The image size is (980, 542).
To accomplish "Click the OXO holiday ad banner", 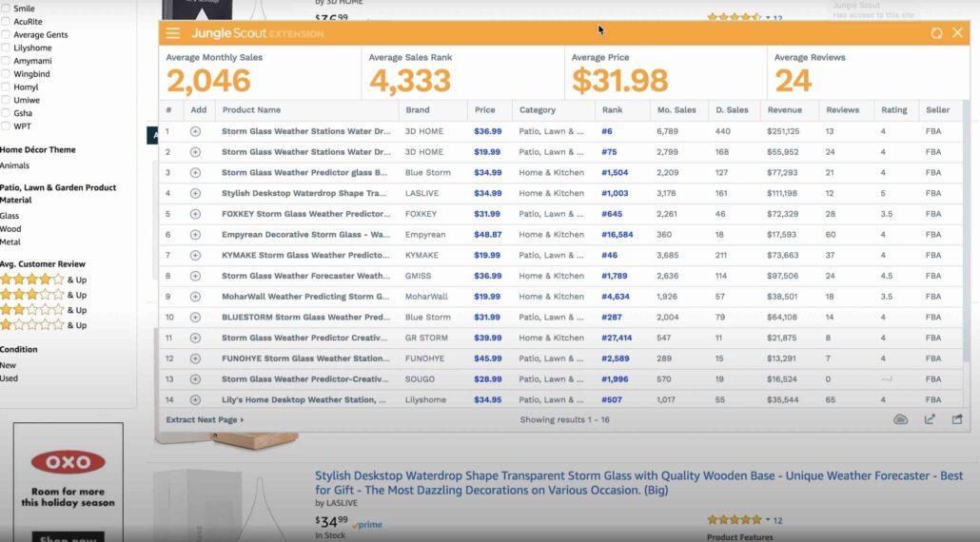I will 68,482.
